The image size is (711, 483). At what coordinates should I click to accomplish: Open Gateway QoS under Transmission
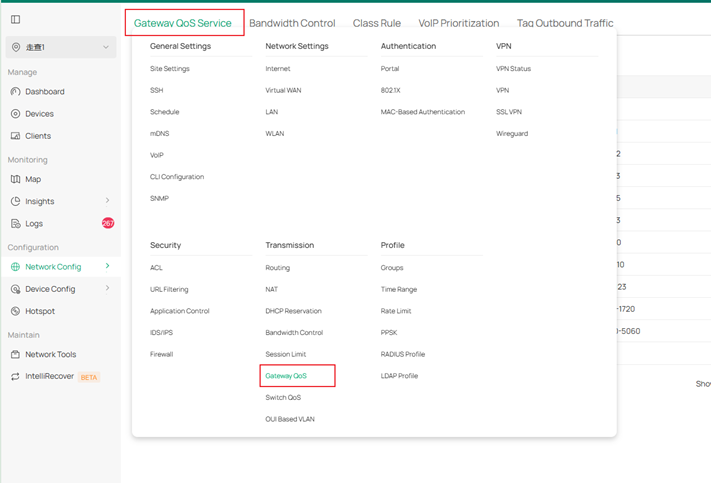point(286,376)
